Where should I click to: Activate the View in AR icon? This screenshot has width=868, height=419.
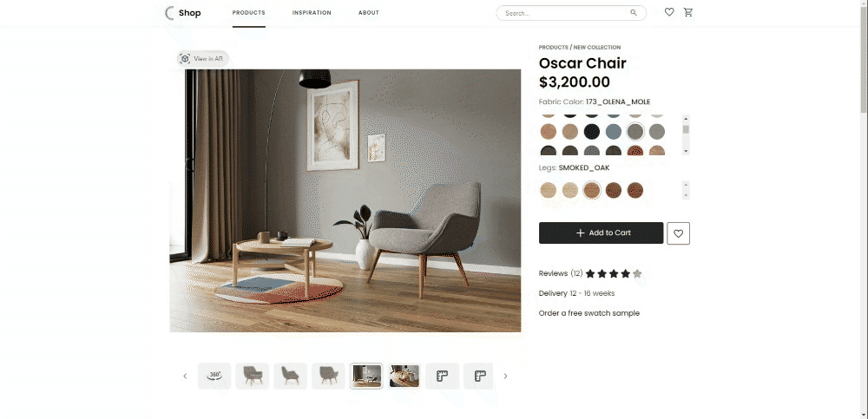[x=186, y=58]
